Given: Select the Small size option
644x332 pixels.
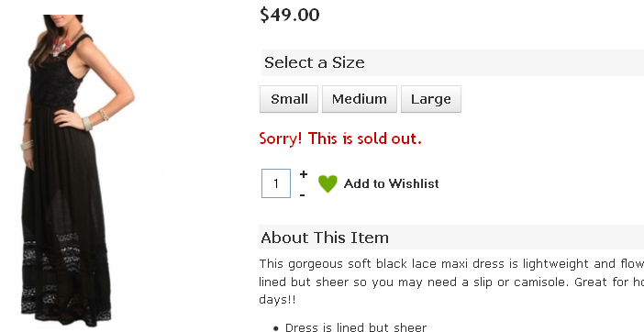Looking at the screenshot, I should (289, 99).
